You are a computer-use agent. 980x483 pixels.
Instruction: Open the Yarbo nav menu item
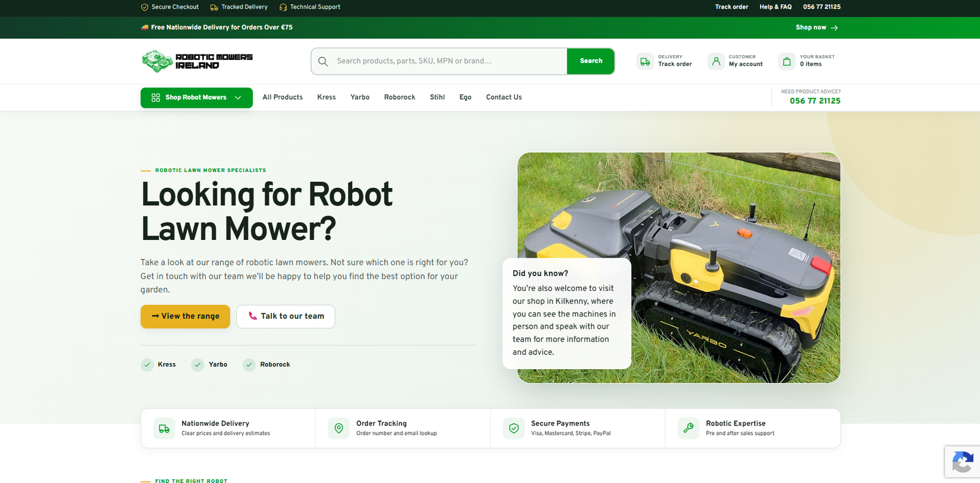pos(360,97)
